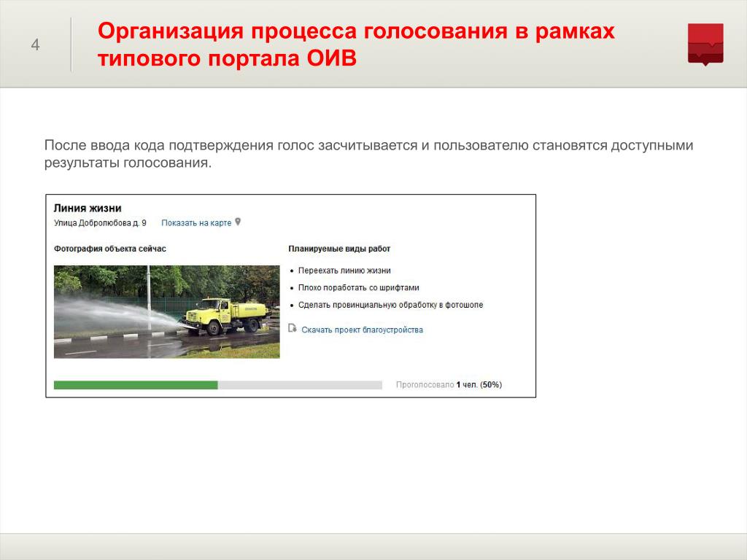Click bullet 'Переехать линию жизни'
The image size is (747, 560).
344,271
